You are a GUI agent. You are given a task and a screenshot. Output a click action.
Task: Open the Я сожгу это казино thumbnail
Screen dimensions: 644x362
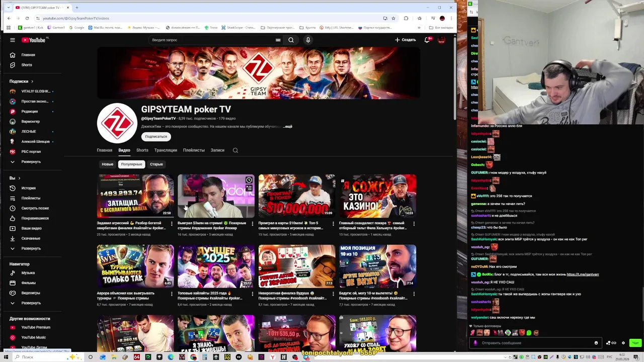coord(377,196)
